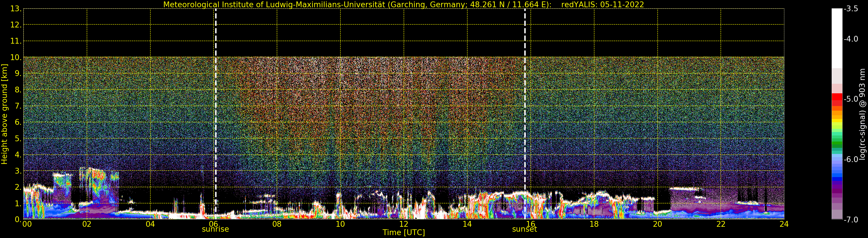Click the time axis tick label '14'
868x238 pixels.
[467, 224]
